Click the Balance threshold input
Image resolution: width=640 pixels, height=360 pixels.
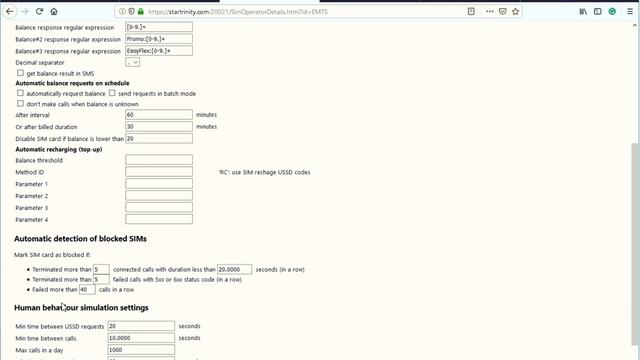tap(159, 160)
